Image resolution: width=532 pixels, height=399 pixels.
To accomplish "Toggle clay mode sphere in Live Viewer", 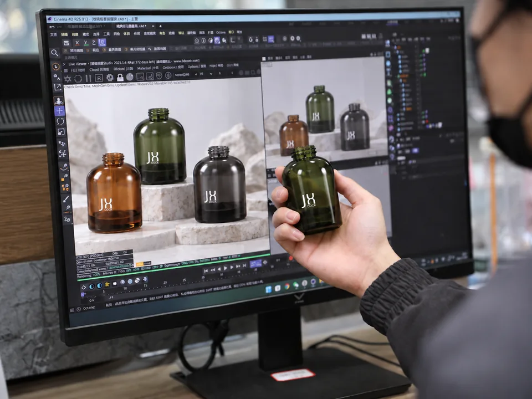I will (x=130, y=77).
